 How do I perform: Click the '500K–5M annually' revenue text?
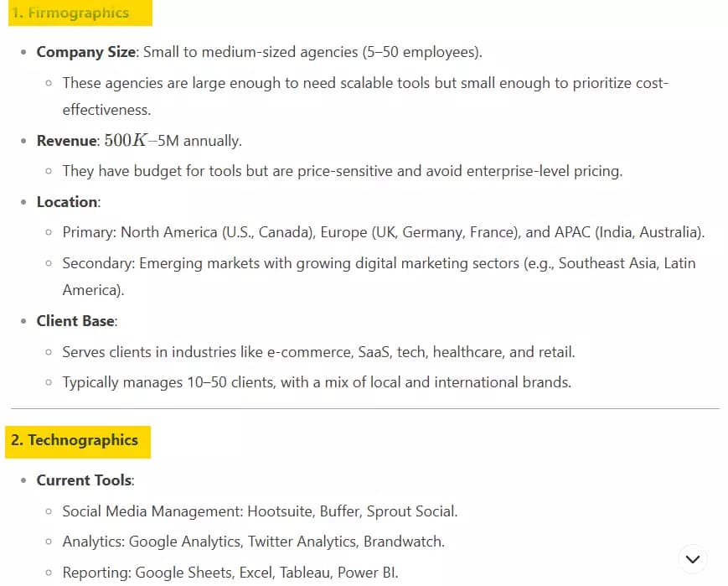(173, 141)
